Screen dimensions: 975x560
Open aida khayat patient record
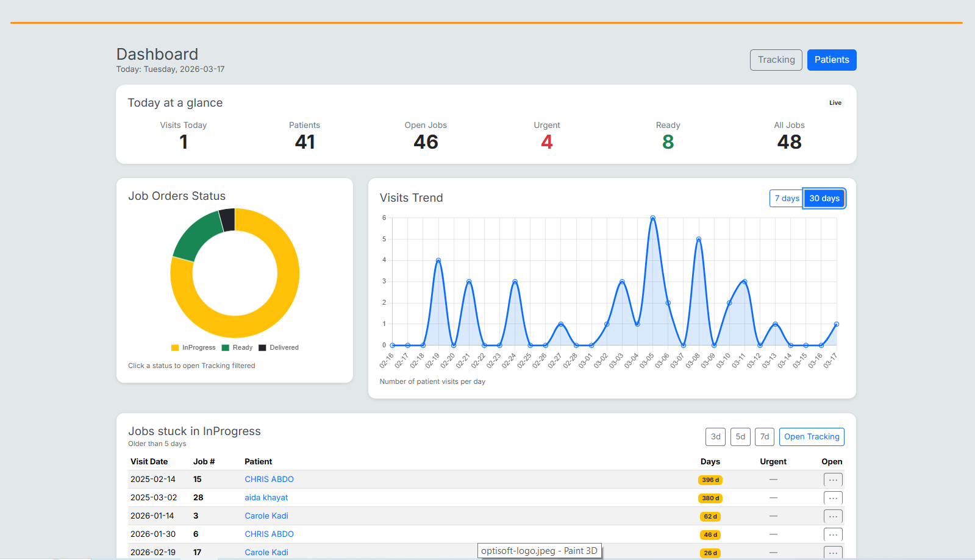pos(266,498)
